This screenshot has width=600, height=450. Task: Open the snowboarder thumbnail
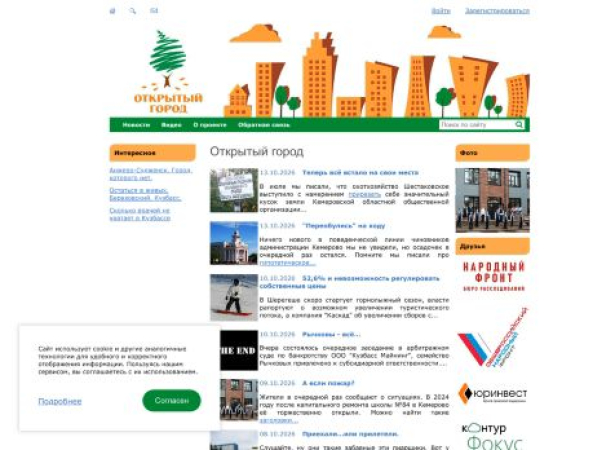pyautogui.click(x=234, y=297)
